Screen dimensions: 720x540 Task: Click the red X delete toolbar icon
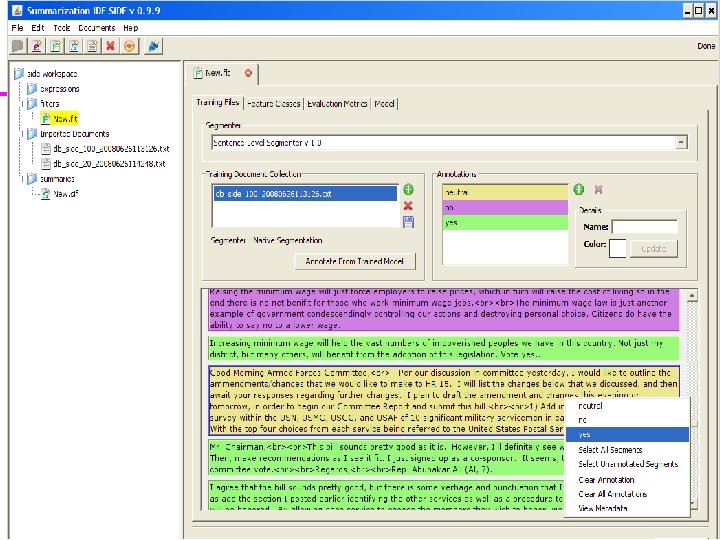(111, 46)
